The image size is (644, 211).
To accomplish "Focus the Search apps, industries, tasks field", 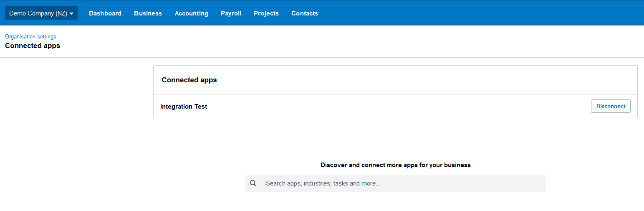I will tap(396, 183).
